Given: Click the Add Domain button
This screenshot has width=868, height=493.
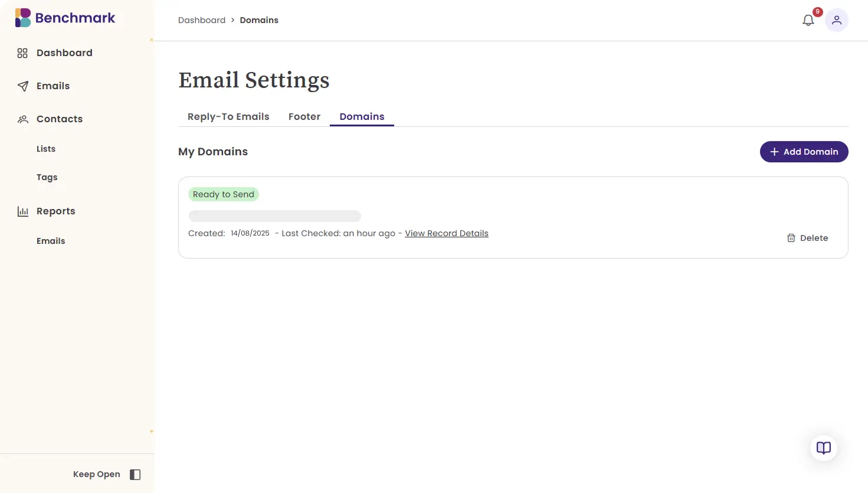Looking at the screenshot, I should pos(804,152).
